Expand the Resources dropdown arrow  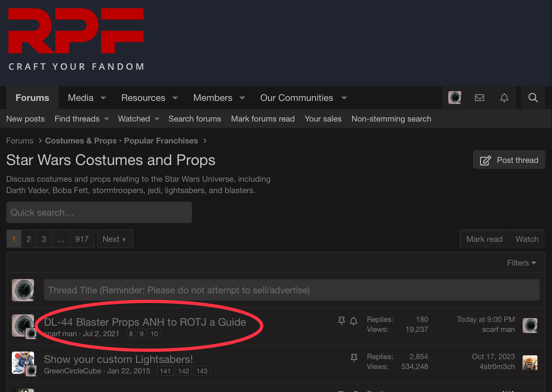175,98
